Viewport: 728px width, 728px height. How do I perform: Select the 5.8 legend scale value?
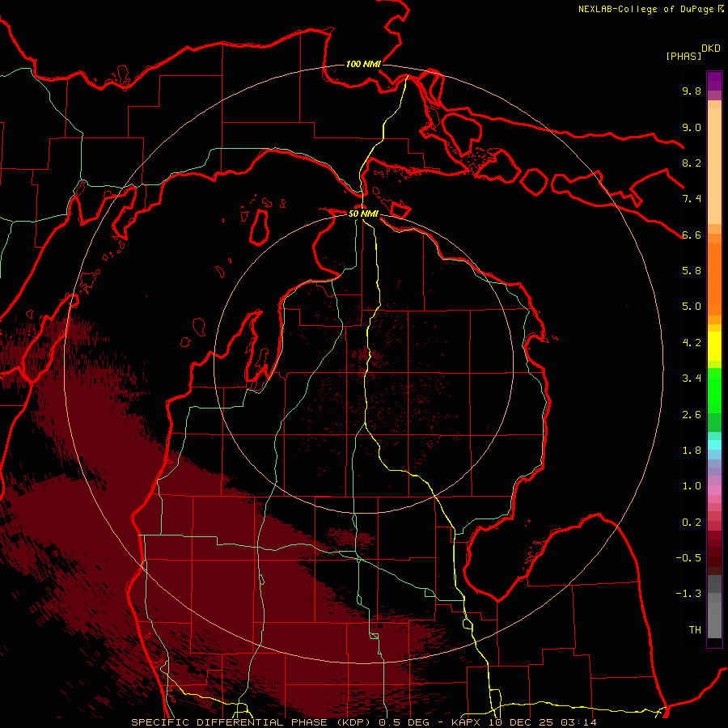click(x=692, y=271)
